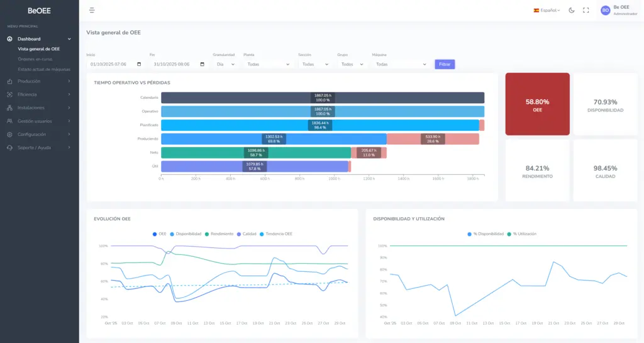Click the Eficiencia sidebar icon

tap(9, 94)
